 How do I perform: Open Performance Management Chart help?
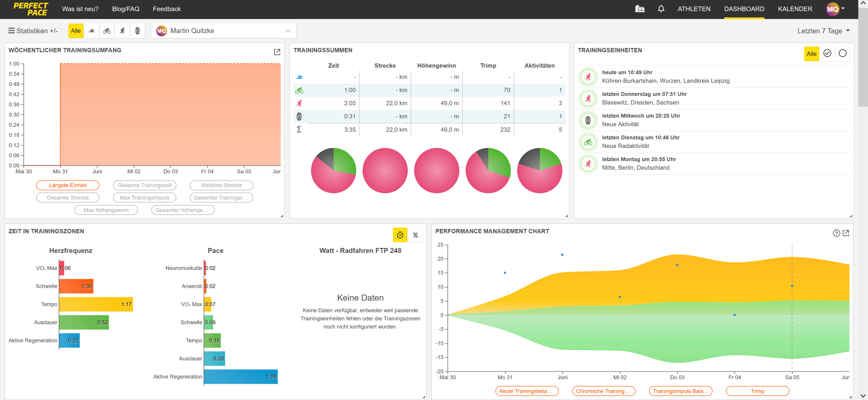tap(836, 233)
